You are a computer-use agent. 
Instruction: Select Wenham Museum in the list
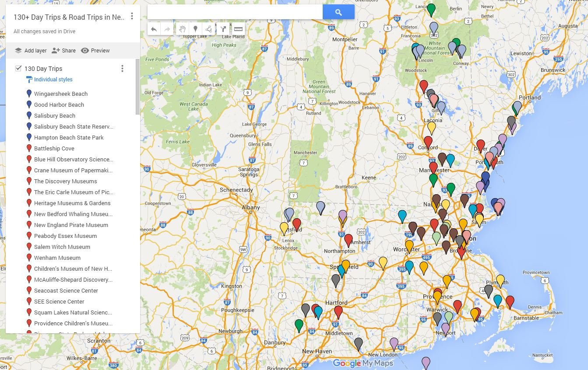coord(57,258)
